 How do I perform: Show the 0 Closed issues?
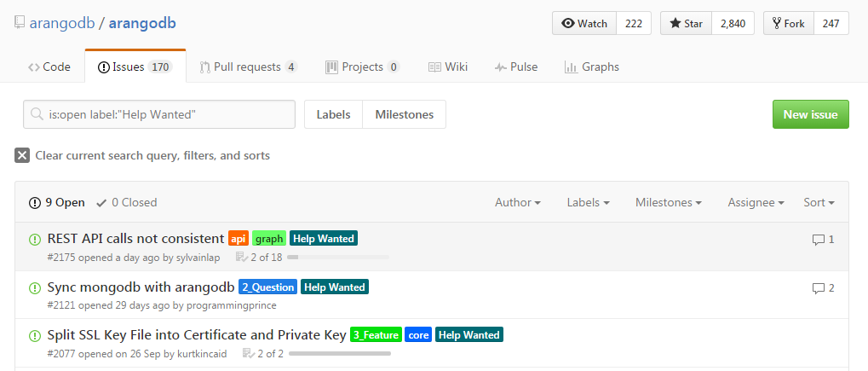tap(127, 202)
